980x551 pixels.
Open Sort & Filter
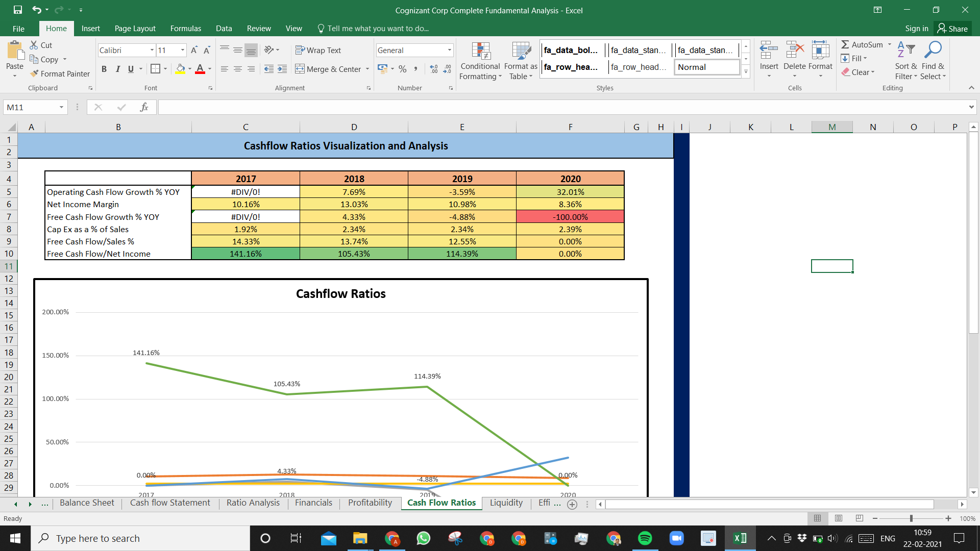click(x=906, y=61)
